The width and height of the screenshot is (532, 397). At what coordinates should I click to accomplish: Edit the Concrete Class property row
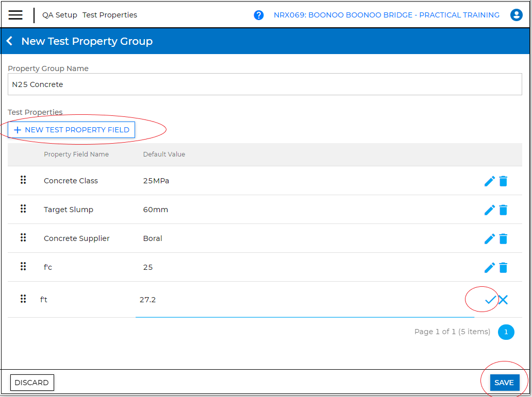[489, 181]
